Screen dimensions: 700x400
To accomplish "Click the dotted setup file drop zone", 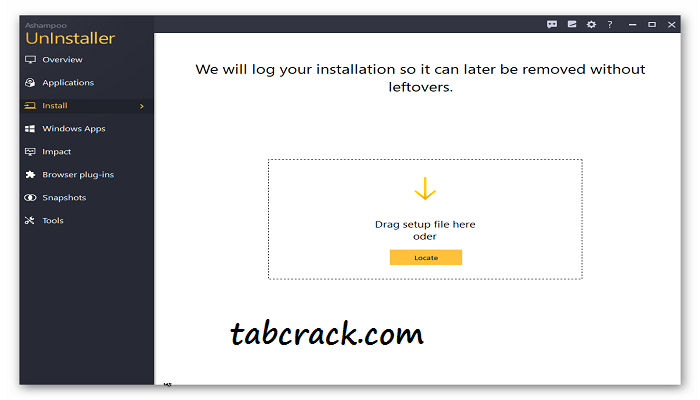I will tap(425, 219).
